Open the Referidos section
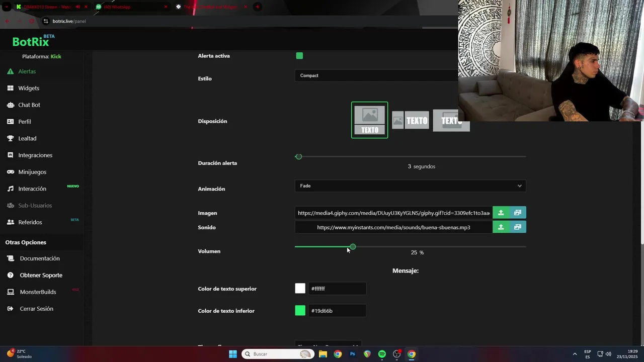The image size is (644, 362). [30, 222]
